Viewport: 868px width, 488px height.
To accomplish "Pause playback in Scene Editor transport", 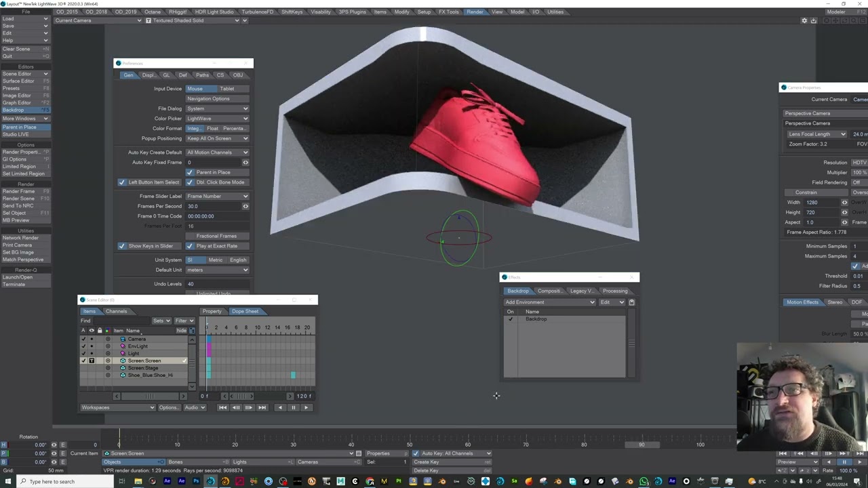I will tap(293, 407).
